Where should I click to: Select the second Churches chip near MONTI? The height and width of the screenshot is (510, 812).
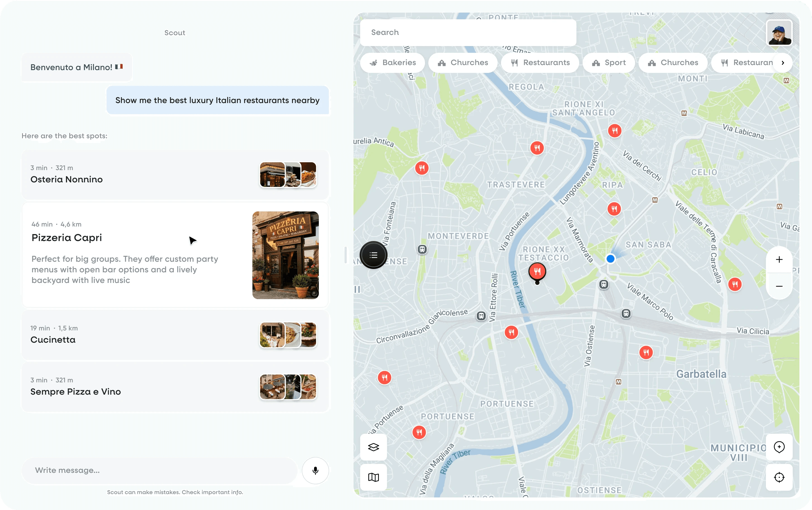click(673, 62)
